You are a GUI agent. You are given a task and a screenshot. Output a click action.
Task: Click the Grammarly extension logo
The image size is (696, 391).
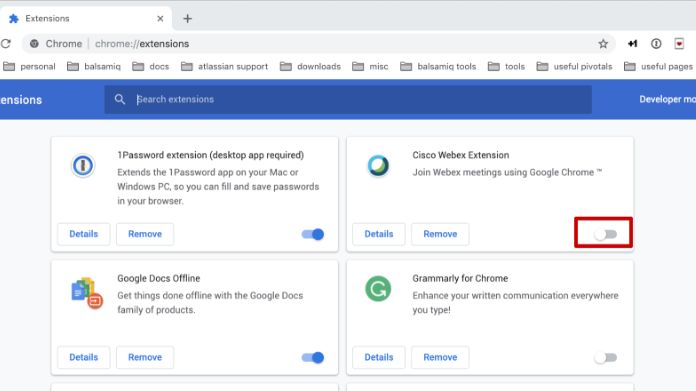[x=378, y=289]
